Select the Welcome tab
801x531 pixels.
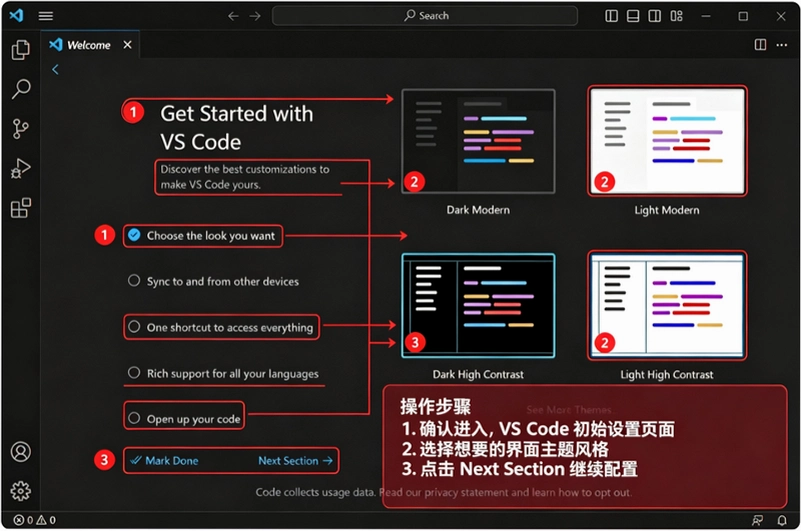[90, 45]
